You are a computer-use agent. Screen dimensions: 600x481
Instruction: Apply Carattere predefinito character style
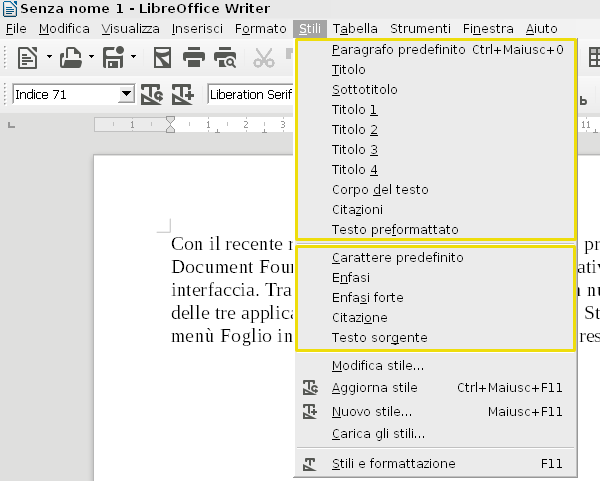point(435,258)
